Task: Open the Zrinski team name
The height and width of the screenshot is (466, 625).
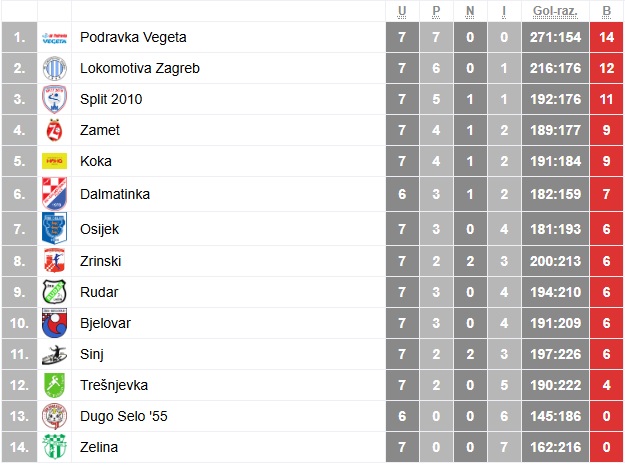Action: [x=100, y=261]
